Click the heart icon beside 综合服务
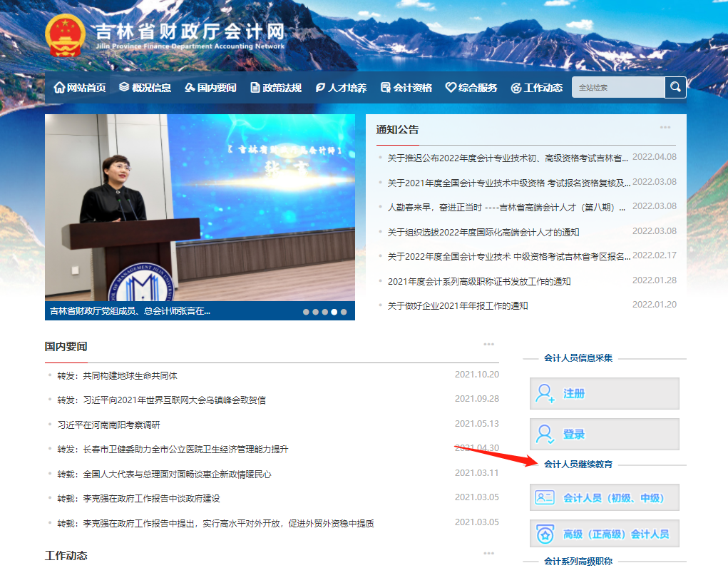This screenshot has height=568, width=728. tap(449, 87)
